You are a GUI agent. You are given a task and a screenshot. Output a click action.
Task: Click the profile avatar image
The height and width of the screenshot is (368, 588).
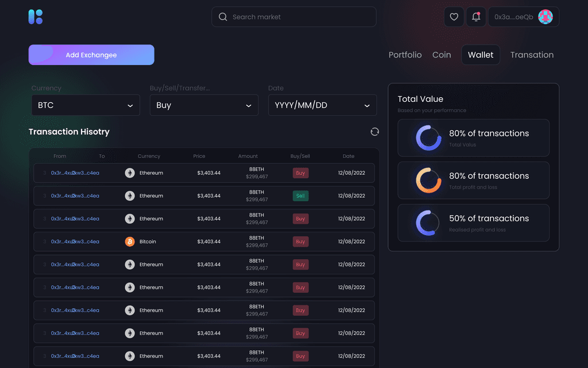coord(546,17)
